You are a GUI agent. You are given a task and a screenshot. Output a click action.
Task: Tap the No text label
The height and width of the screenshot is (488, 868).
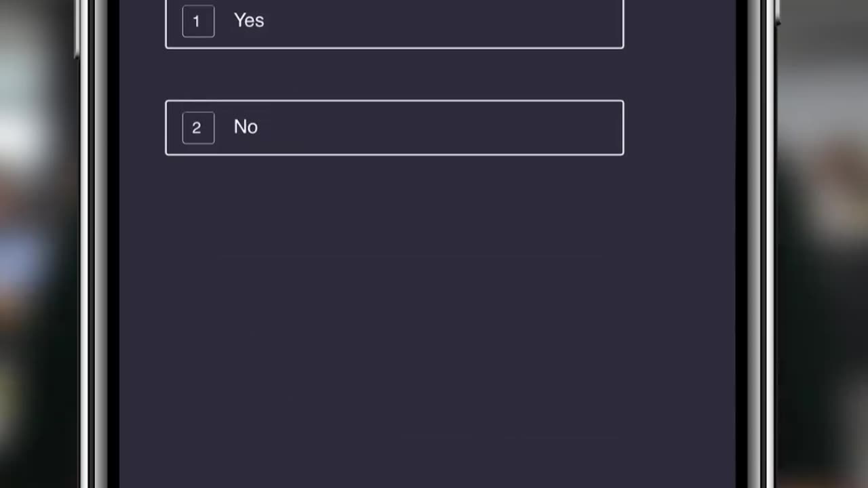245,127
